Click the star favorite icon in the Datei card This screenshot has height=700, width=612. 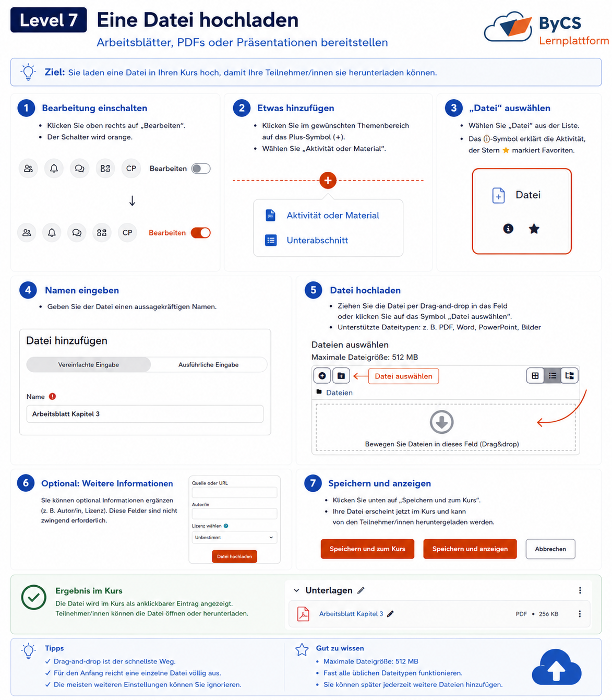(534, 229)
